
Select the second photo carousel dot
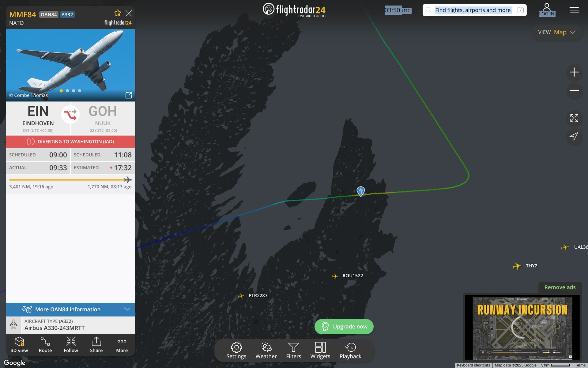[x=67, y=91]
